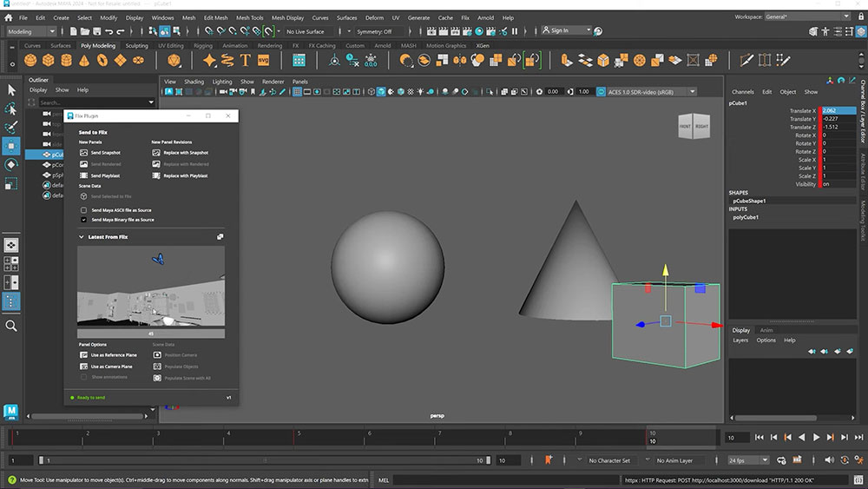The height and width of the screenshot is (489, 868).
Task: Open the Flix menu in menu bar
Action: coord(465,17)
